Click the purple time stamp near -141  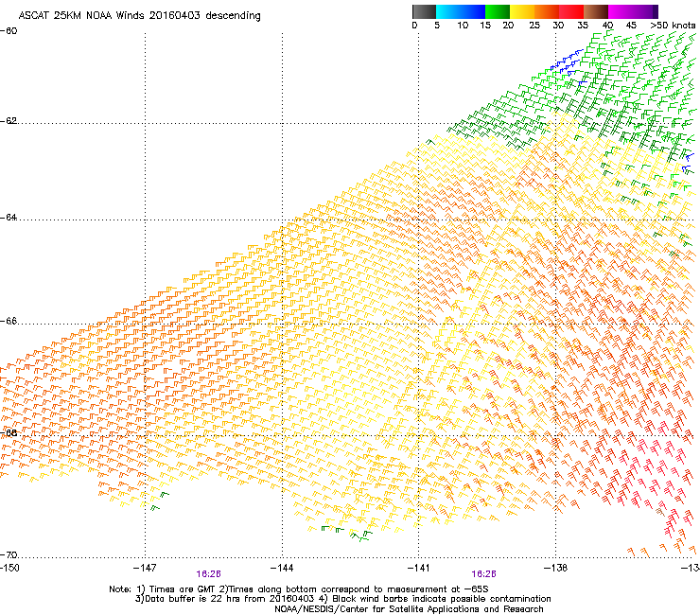(484, 574)
